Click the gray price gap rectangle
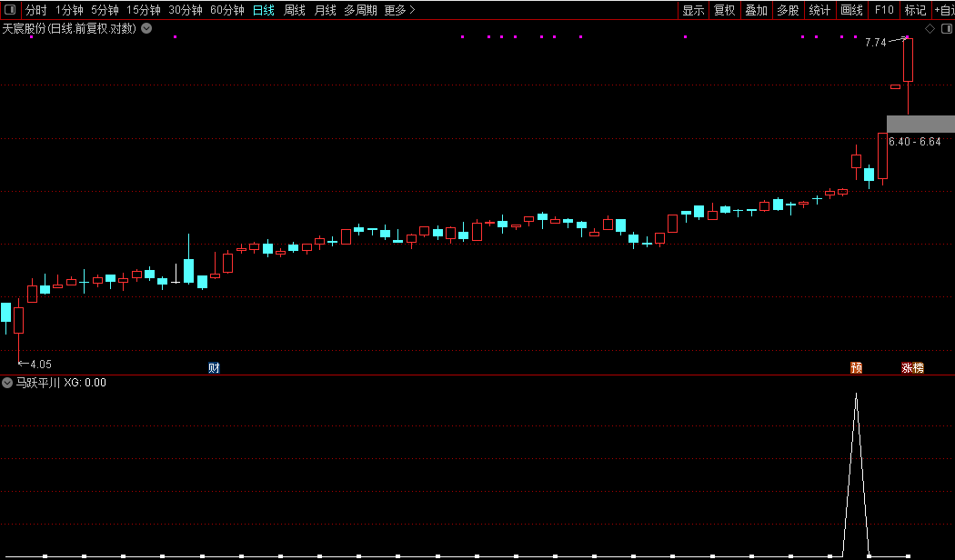Viewport: 955px width, 560px height. click(920, 124)
